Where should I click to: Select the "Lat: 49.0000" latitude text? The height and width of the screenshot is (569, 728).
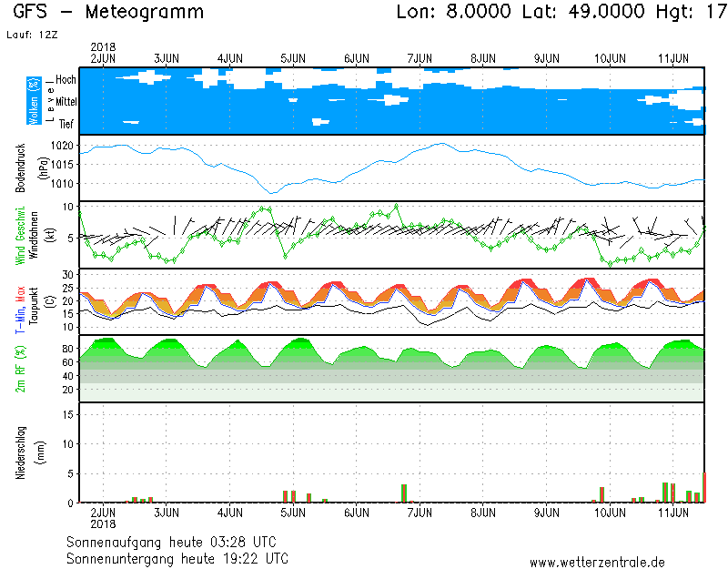pos(583,11)
